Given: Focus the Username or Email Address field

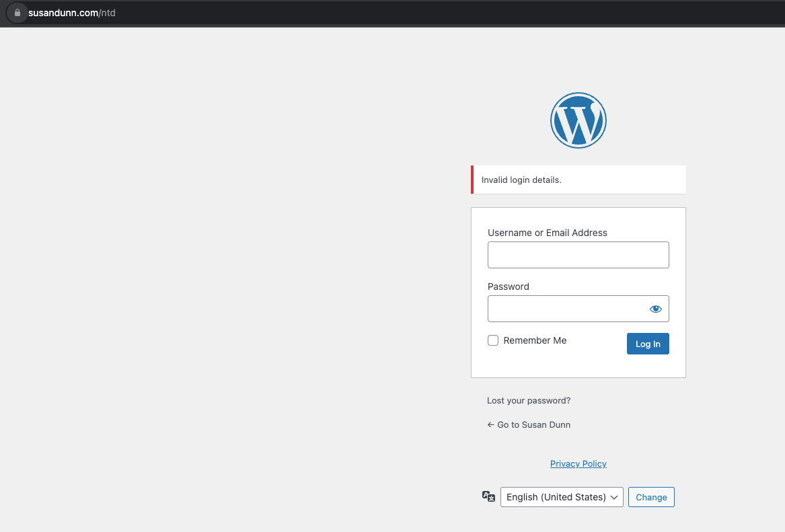Looking at the screenshot, I should point(578,255).
